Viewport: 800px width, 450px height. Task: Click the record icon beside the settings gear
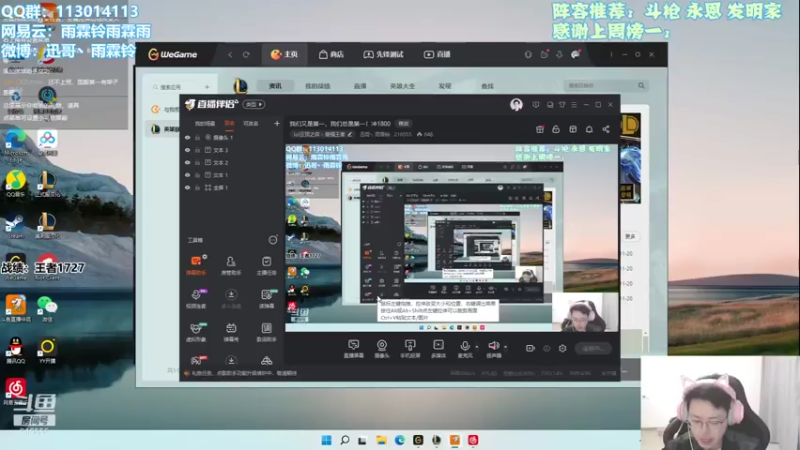pos(530,348)
